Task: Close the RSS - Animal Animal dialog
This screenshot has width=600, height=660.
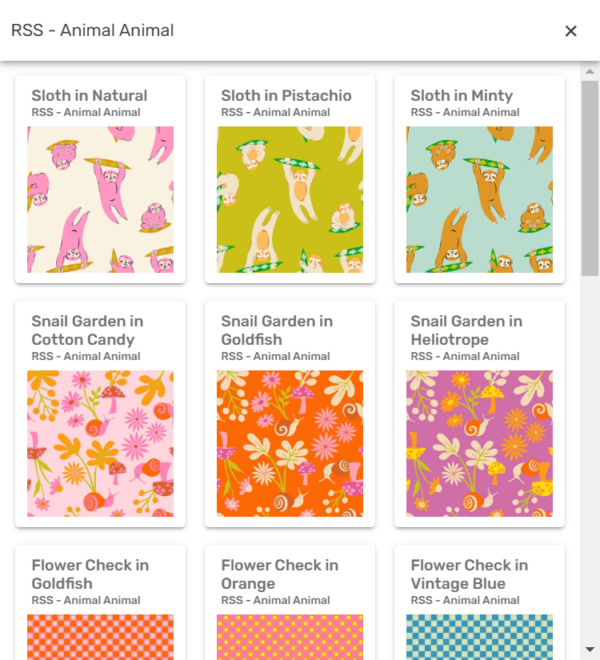Action: pyautogui.click(x=571, y=31)
